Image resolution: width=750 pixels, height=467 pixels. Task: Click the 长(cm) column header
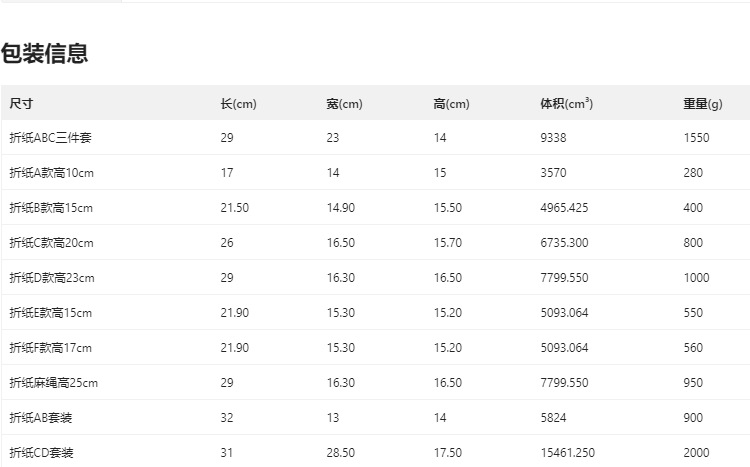[x=238, y=103]
